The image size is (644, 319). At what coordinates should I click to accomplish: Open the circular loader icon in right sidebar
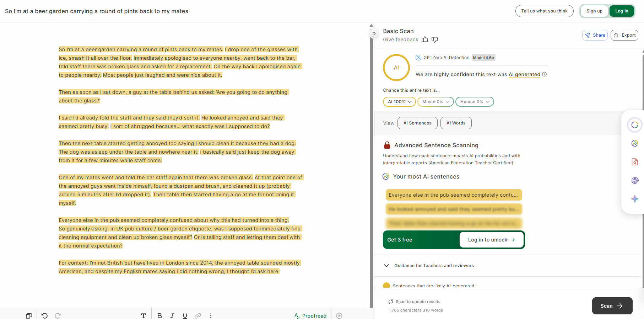635,125
